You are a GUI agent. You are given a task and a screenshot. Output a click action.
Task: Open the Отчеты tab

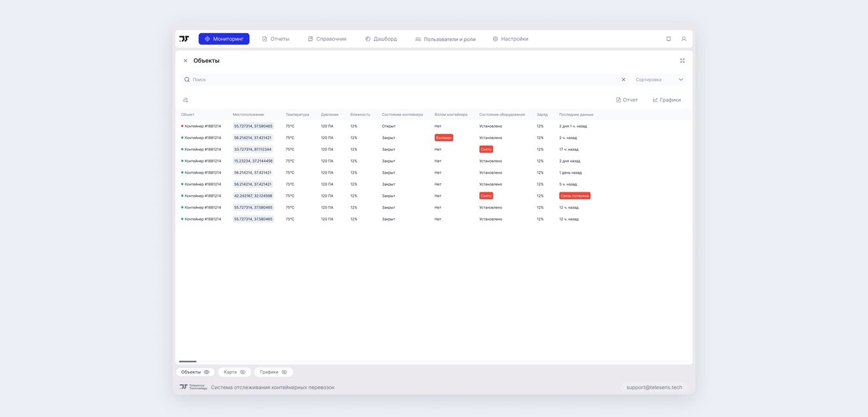[x=276, y=39]
